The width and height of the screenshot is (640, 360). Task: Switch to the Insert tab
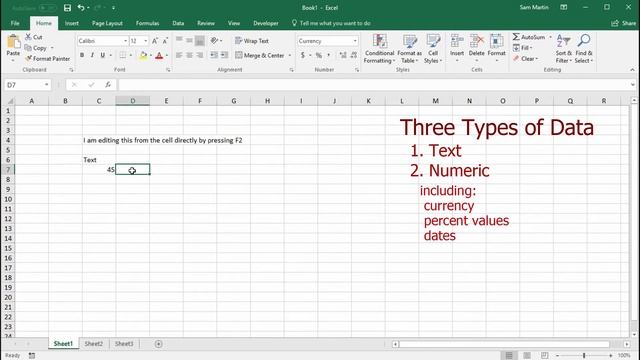(71, 23)
